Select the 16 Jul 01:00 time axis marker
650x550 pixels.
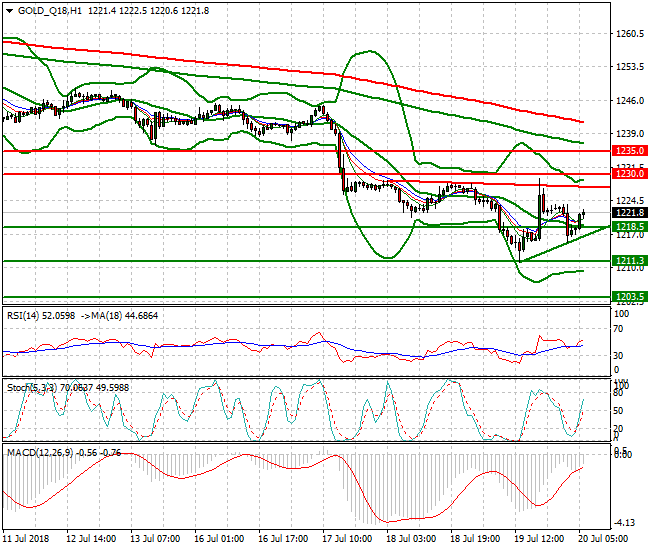click(219, 539)
